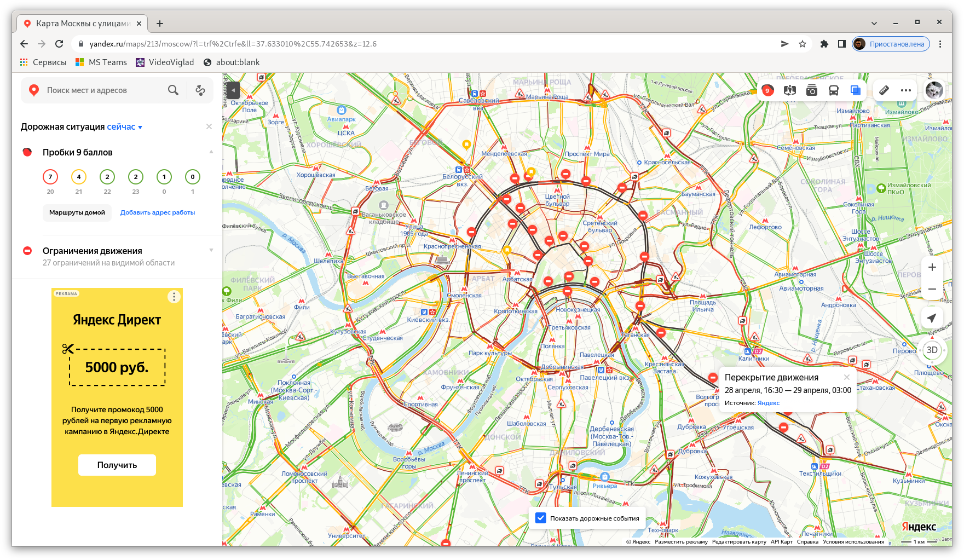Image resolution: width=964 pixels, height=560 pixels.
Task: Open the 'Яндекс' source link in popup
Action: [x=769, y=403]
